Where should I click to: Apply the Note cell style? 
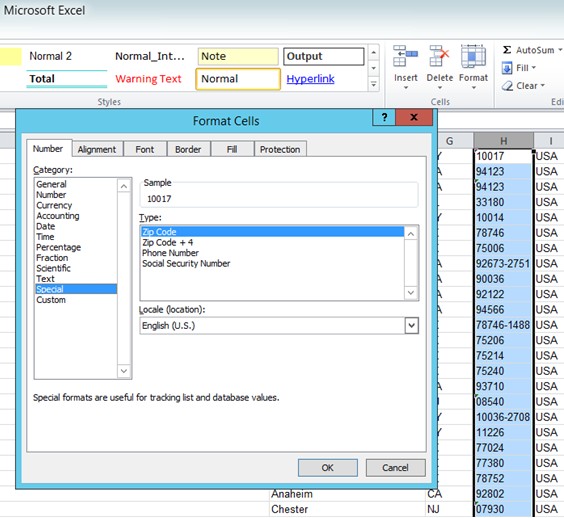pyautogui.click(x=238, y=56)
